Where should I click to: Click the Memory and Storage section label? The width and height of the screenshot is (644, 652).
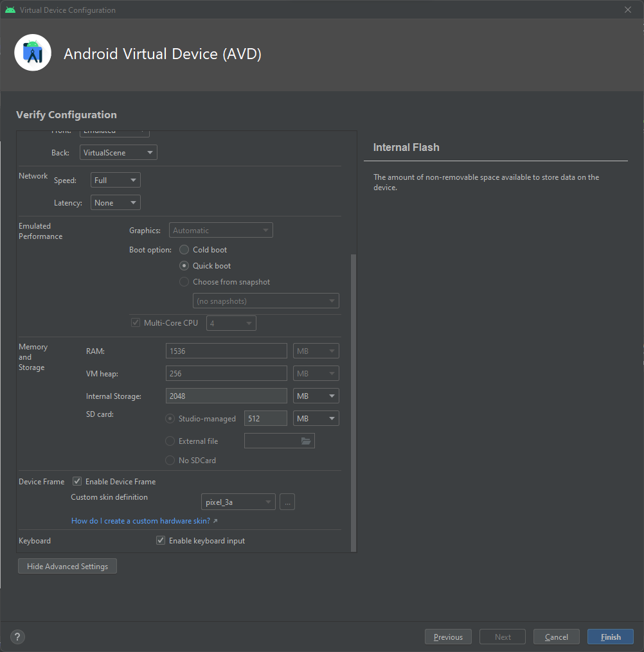[33, 357]
